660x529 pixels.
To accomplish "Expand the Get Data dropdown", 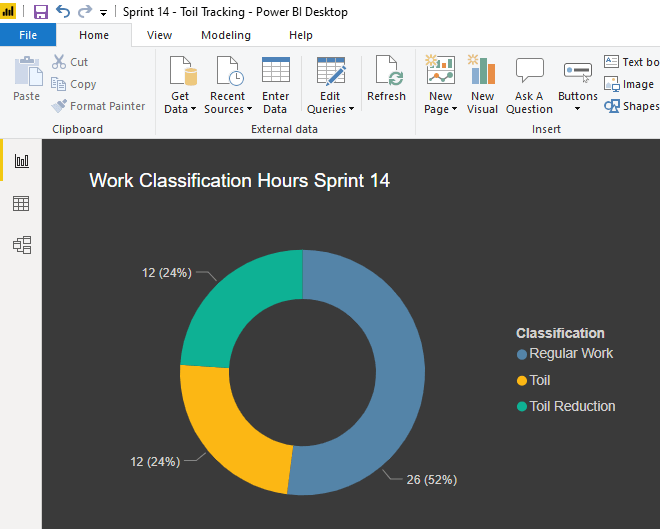I will click(180, 108).
